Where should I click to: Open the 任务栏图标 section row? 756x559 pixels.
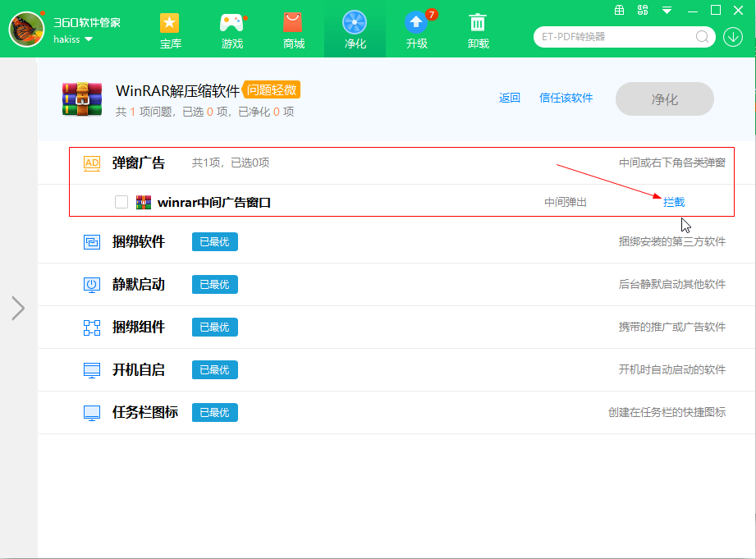(x=396, y=412)
